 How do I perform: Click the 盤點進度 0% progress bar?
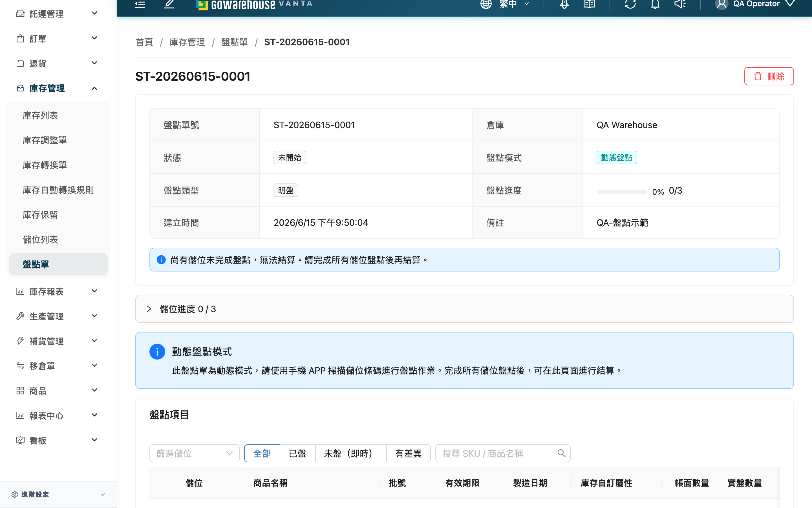tap(621, 192)
